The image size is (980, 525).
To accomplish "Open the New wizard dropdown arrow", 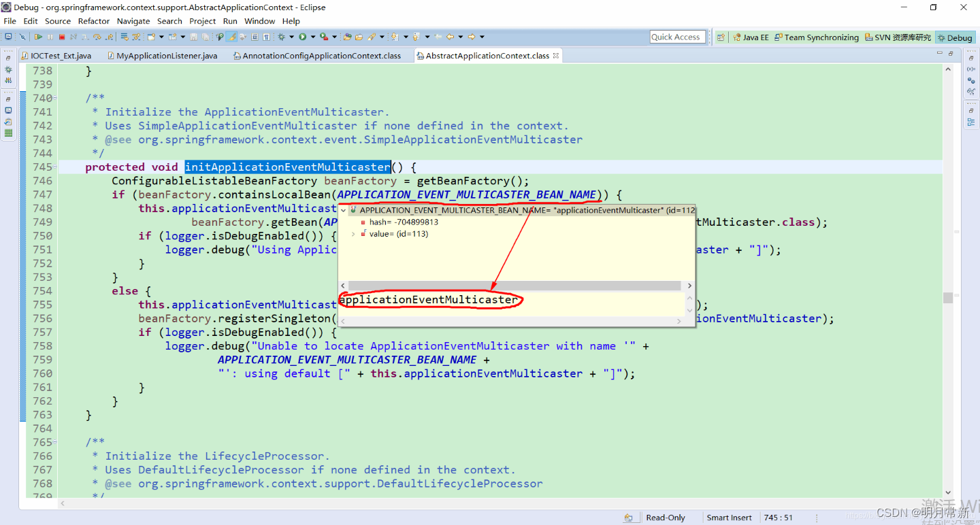I will click(161, 37).
